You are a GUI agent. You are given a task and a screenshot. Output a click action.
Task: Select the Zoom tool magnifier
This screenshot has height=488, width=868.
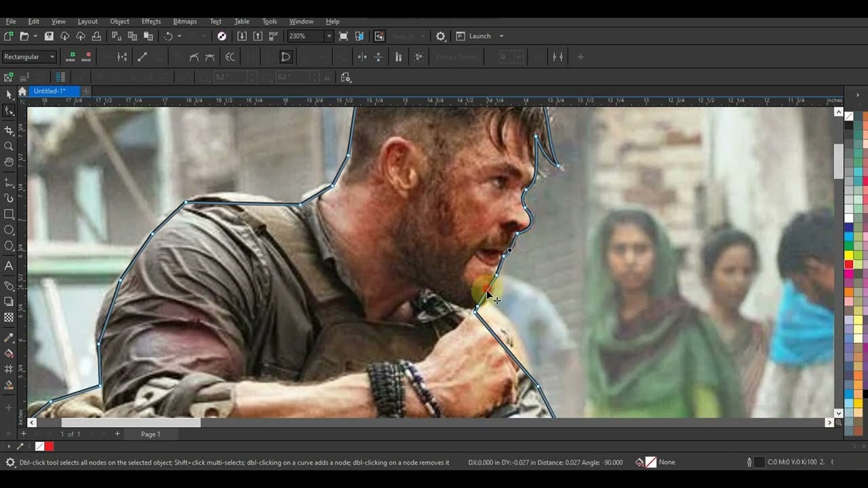click(x=9, y=146)
